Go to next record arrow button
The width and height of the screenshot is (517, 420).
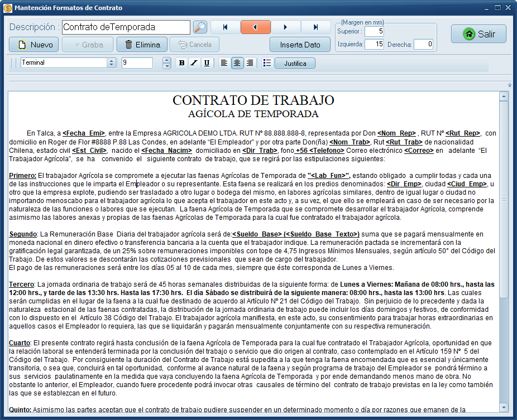(285, 27)
